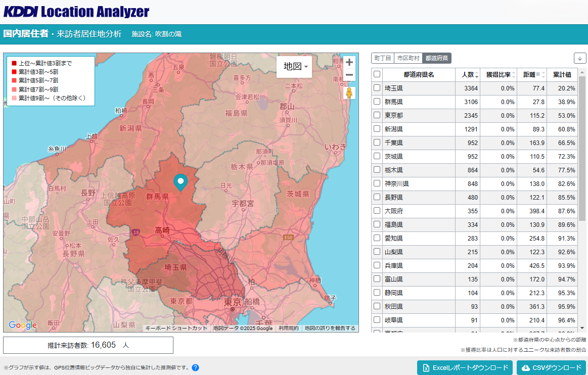
Task: Open the help question mark icon
Action: 195,368
